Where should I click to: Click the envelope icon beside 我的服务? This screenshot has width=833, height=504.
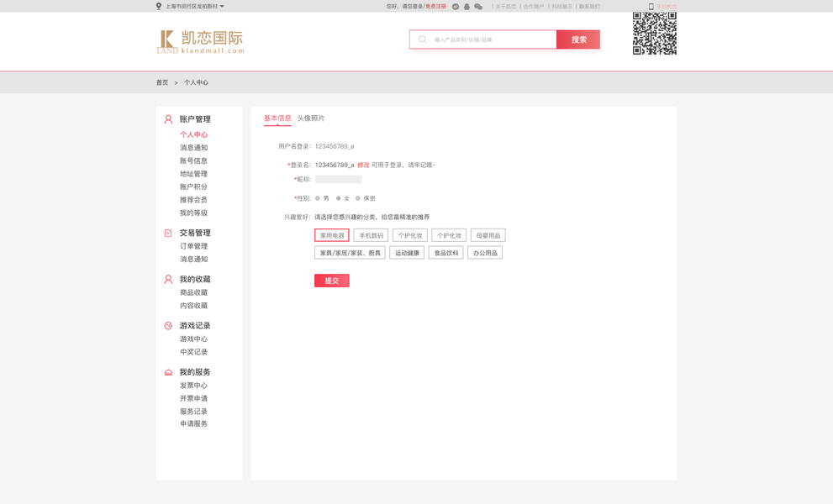point(167,371)
